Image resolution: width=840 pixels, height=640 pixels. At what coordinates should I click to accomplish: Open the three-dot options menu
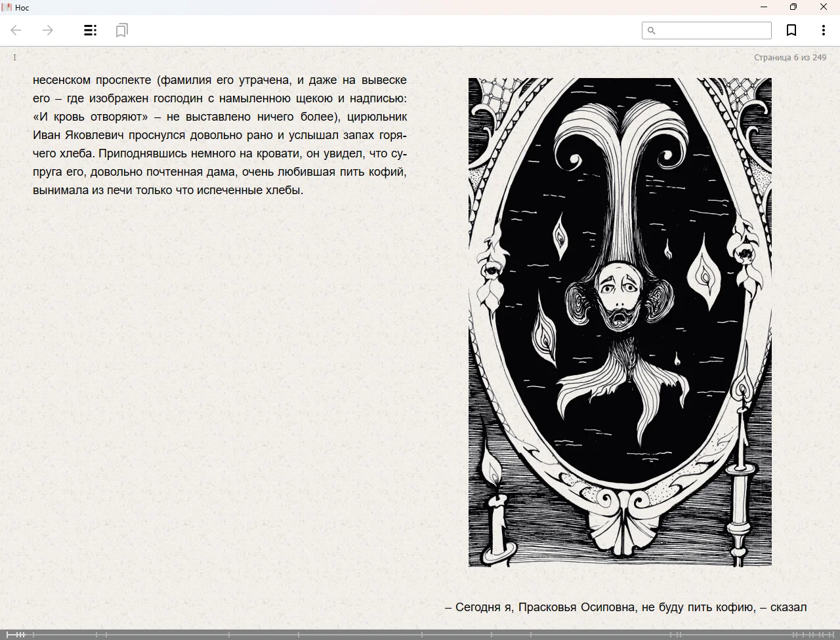823,30
